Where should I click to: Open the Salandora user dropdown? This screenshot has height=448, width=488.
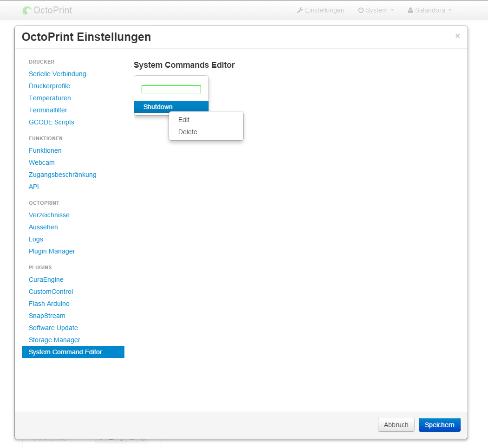tap(429, 10)
